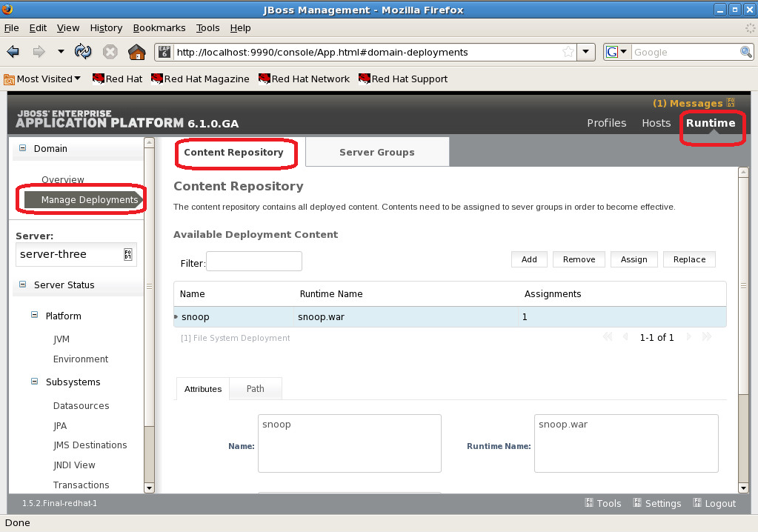Open the JNDI View item
The height and width of the screenshot is (532, 758).
(x=74, y=465)
